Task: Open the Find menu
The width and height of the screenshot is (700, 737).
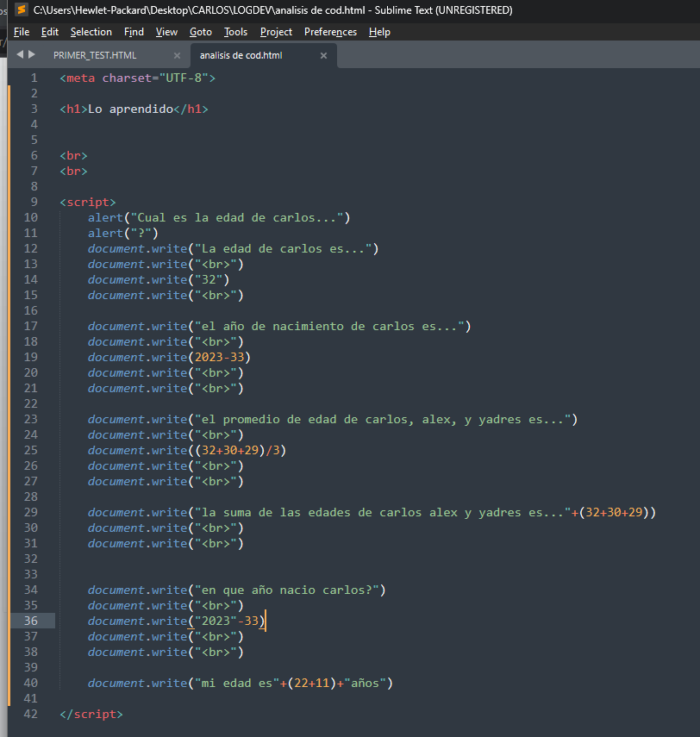Action: point(134,32)
